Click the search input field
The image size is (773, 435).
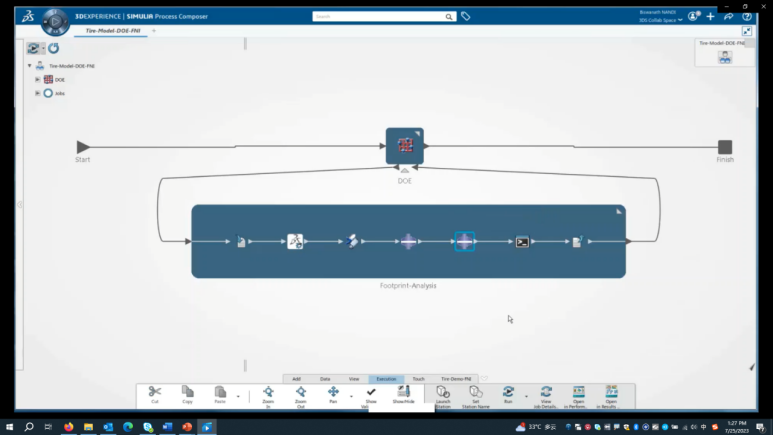378,17
